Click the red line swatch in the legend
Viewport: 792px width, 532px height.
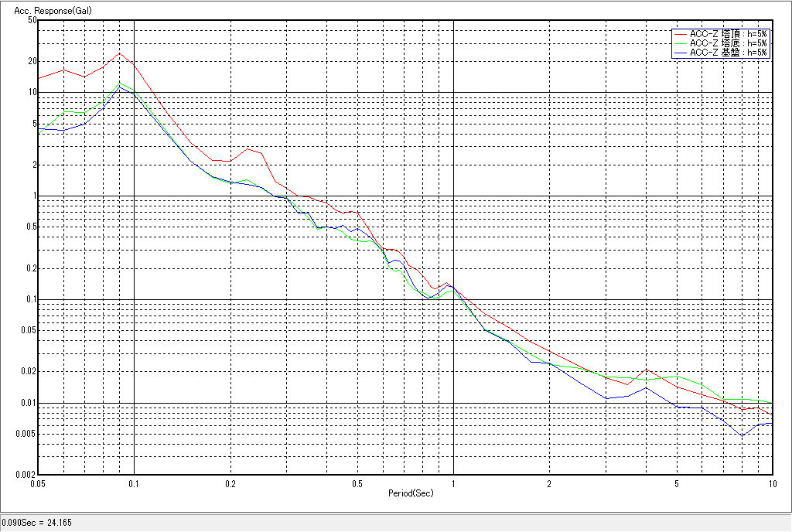click(x=680, y=34)
